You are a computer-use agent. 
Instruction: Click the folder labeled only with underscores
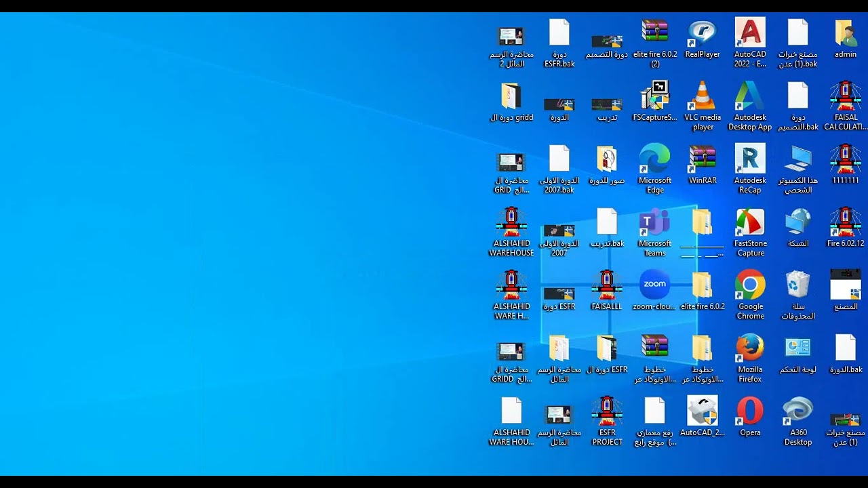703,232
